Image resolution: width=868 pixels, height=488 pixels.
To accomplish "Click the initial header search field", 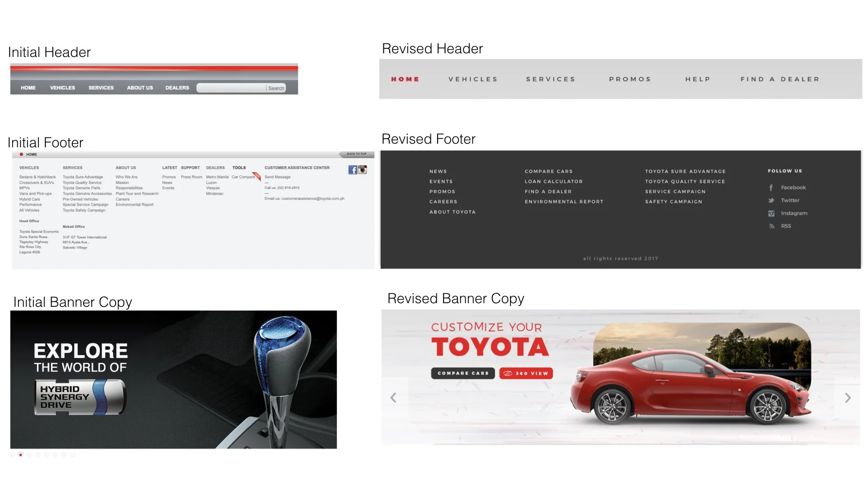I will pos(231,88).
